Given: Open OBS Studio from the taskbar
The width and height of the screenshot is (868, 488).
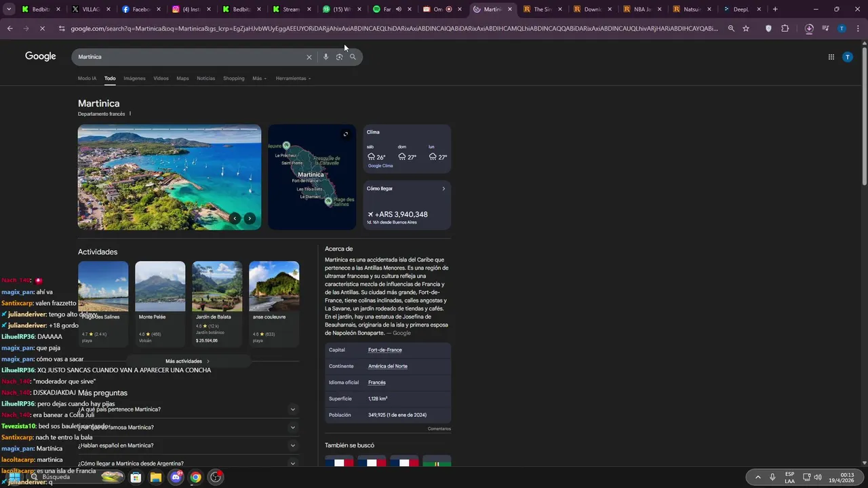Looking at the screenshot, I should pyautogui.click(x=216, y=477).
